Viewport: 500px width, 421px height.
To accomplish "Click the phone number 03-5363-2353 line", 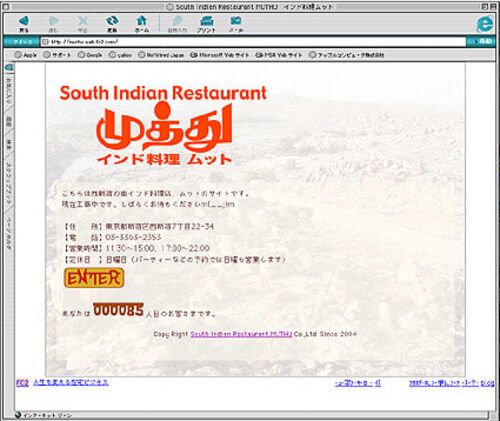I will [x=113, y=237].
